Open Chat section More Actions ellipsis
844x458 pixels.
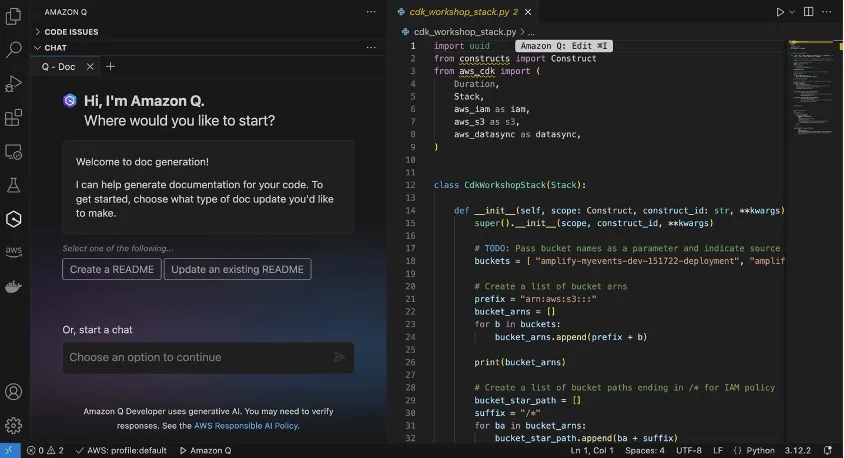[371, 47]
